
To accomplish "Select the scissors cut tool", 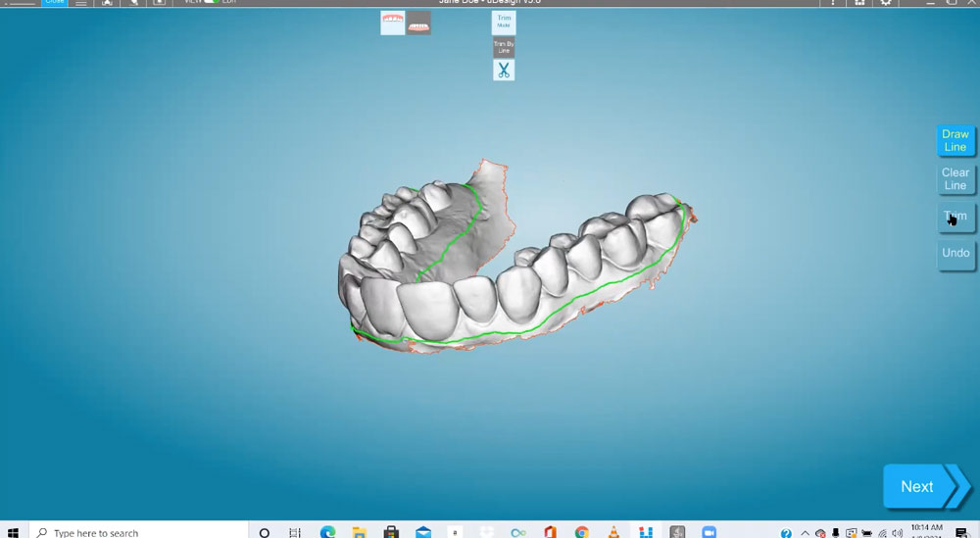I will (x=503, y=71).
